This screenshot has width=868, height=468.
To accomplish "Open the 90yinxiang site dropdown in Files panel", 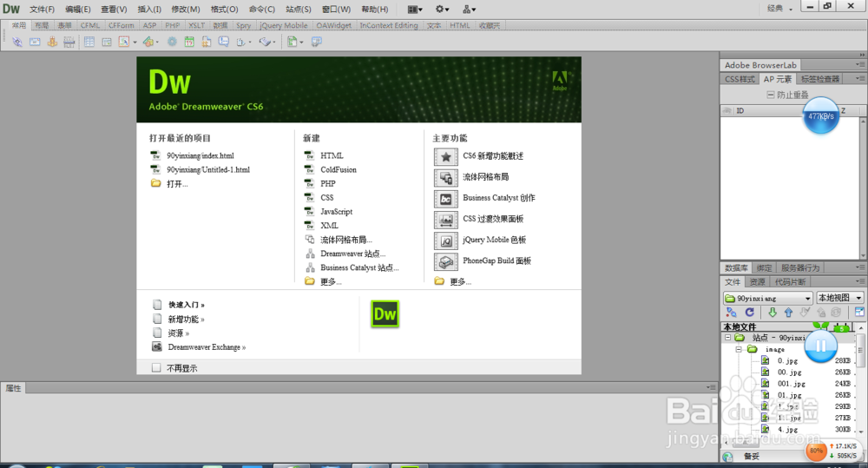I will [767, 298].
